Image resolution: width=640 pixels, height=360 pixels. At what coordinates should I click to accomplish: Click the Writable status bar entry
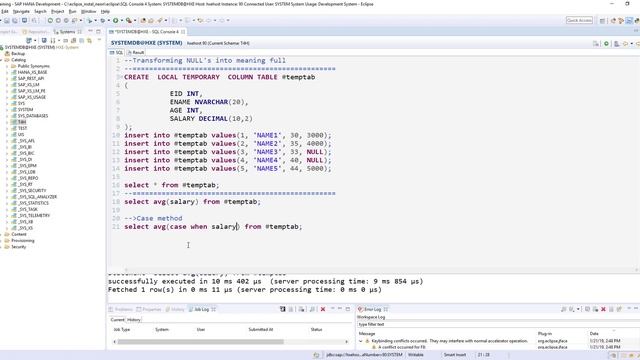[x=416, y=355]
